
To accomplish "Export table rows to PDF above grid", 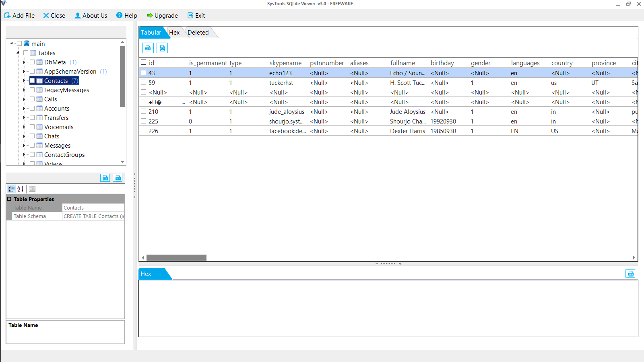I will coord(162,48).
